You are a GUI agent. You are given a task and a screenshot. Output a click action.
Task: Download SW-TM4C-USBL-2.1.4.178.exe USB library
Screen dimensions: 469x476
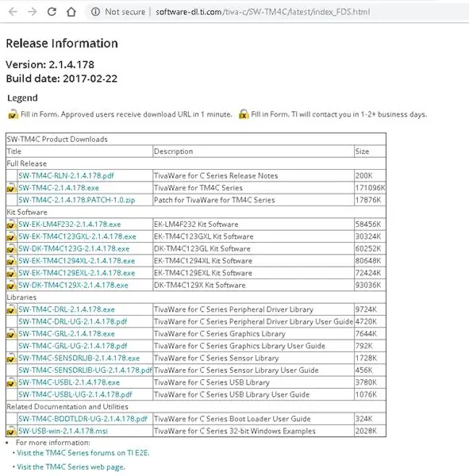pyautogui.click(x=69, y=382)
